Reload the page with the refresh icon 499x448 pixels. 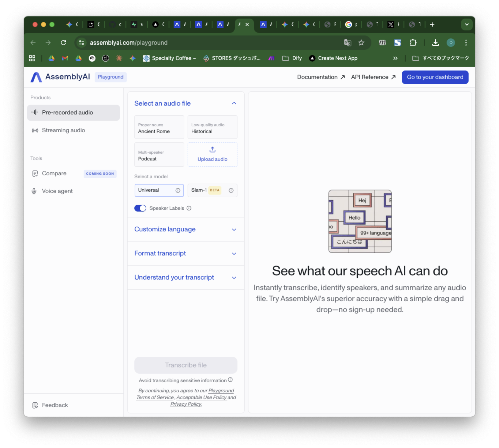(x=63, y=43)
